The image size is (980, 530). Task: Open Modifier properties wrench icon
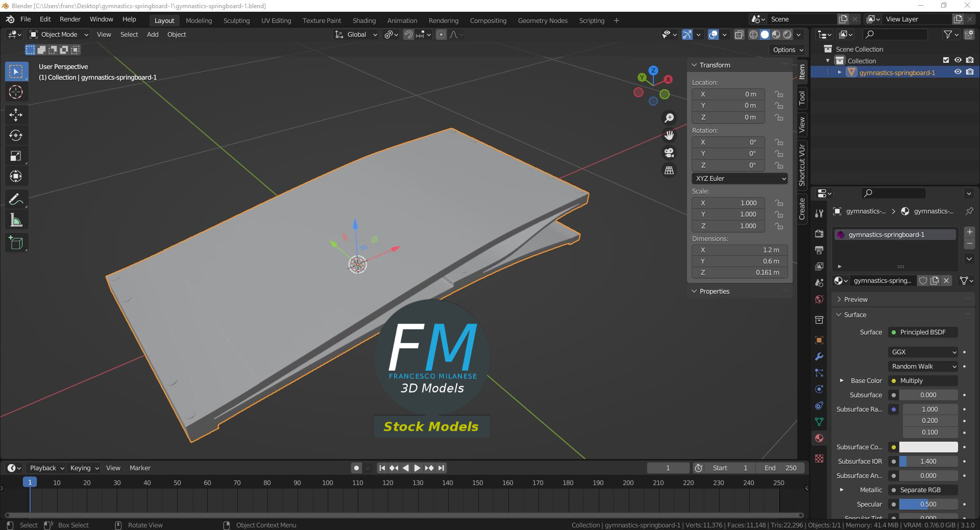click(x=819, y=356)
